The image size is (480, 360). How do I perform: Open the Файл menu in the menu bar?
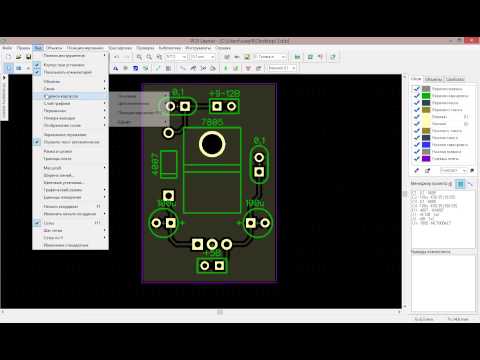coord(7,48)
